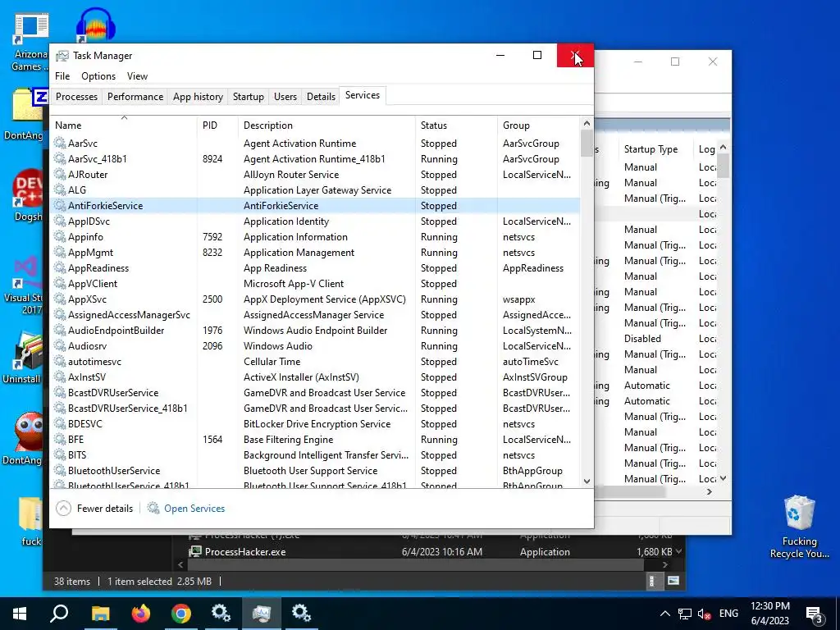Sort services by the Status column

[456, 126]
